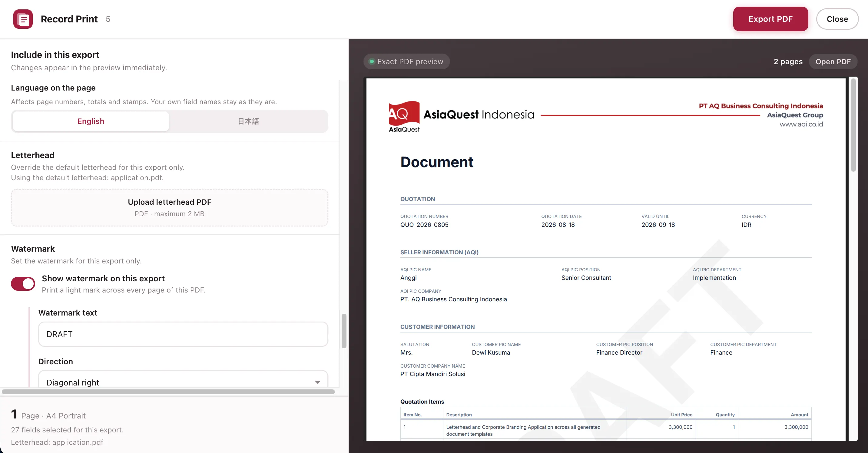Toggle Show watermark on this export
The width and height of the screenshot is (868, 453).
[23, 284]
